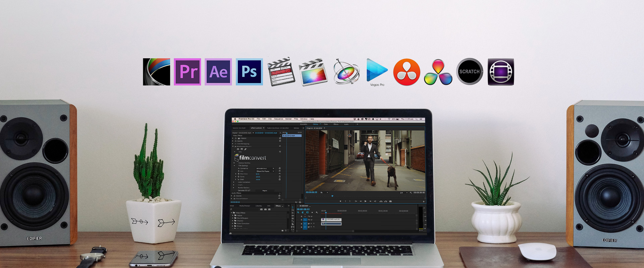Screen dimensions: 644x268
Task: Click the Go to Out point button
Action: click(375, 201)
